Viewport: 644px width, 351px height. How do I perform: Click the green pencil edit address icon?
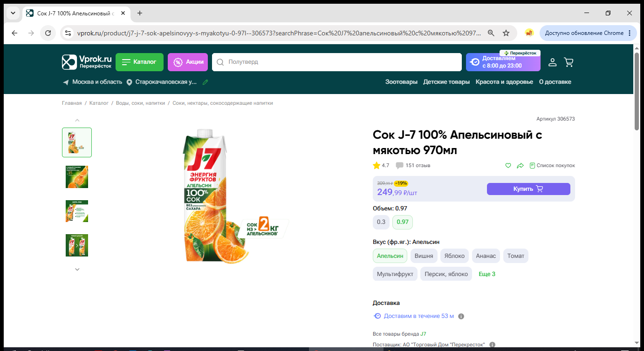pos(206,82)
